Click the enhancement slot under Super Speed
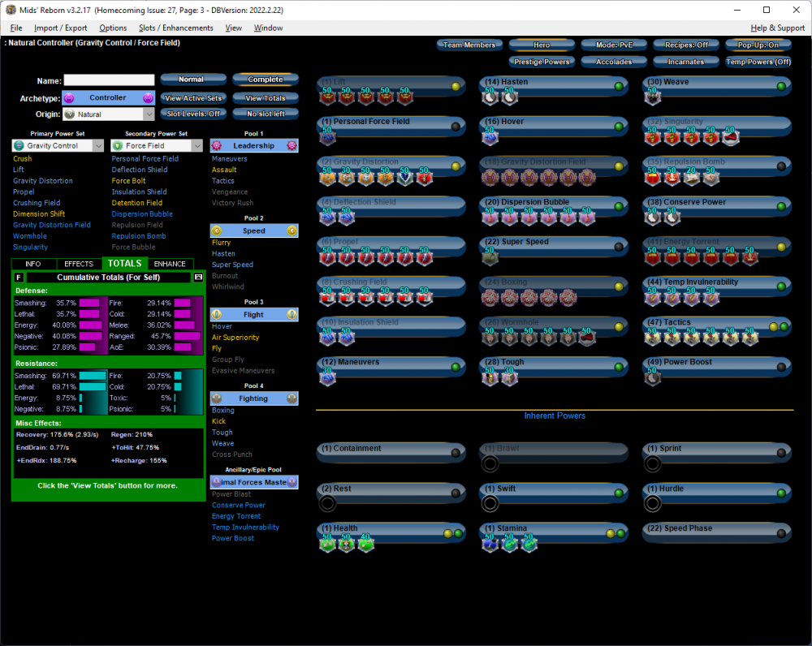 point(490,258)
